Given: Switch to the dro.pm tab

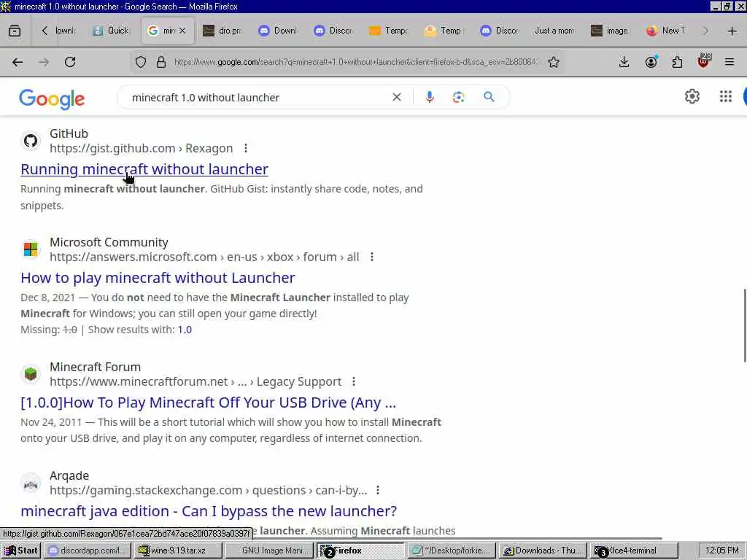Looking at the screenshot, I should 222,31.
